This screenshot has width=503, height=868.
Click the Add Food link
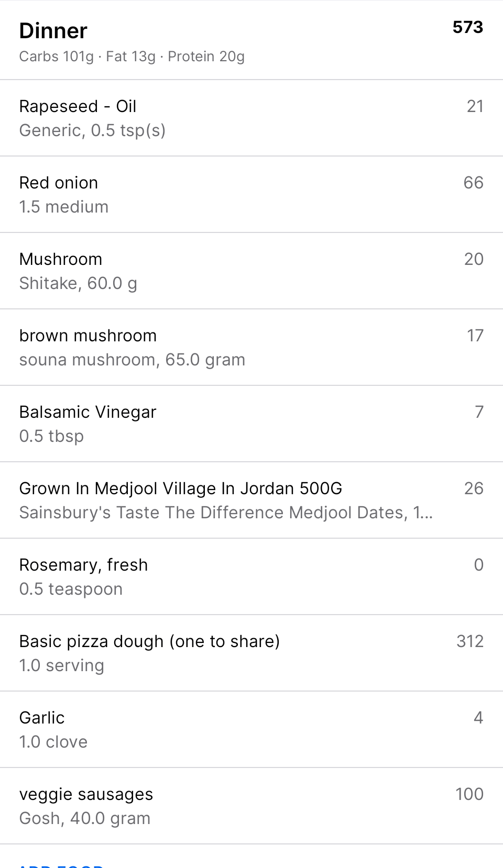[61, 865]
